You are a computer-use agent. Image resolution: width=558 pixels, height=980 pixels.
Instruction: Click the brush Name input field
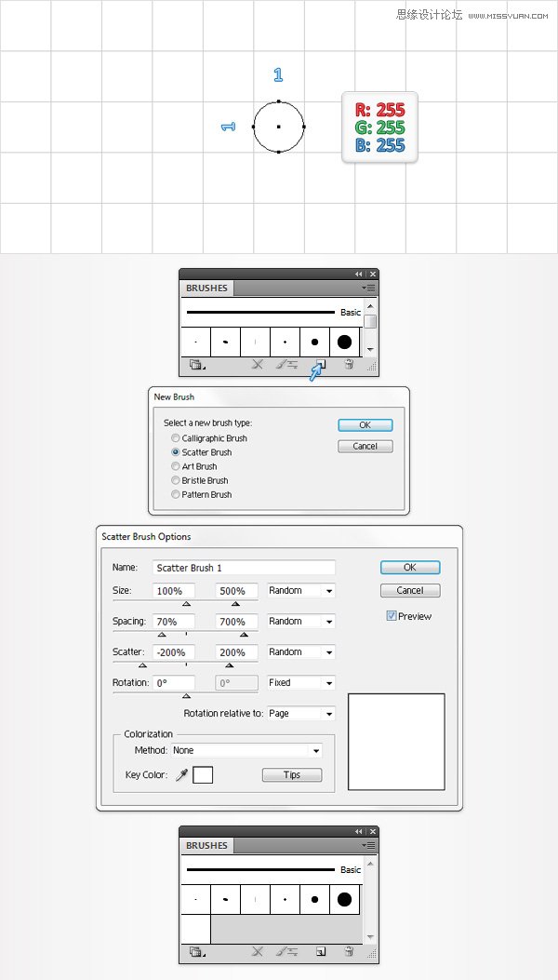point(244,568)
